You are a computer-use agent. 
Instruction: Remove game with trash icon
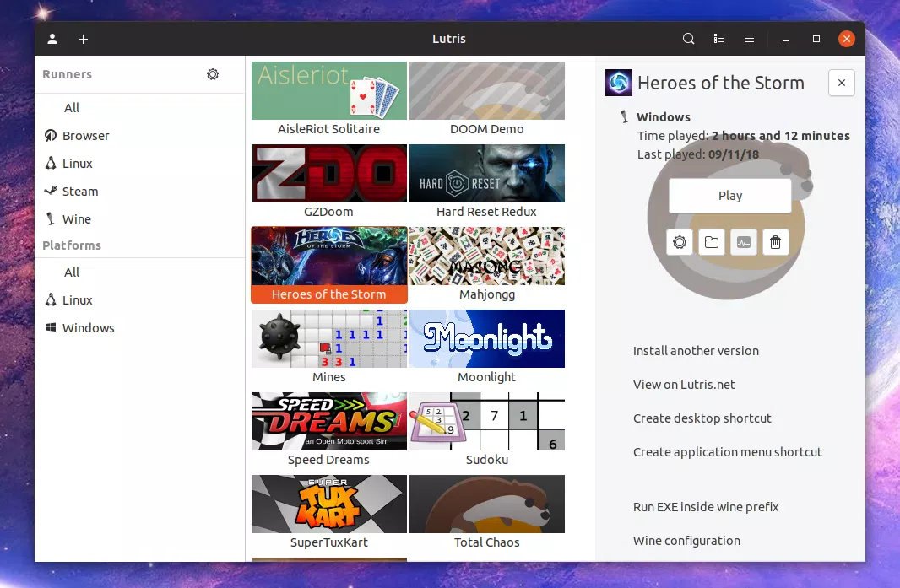point(775,242)
